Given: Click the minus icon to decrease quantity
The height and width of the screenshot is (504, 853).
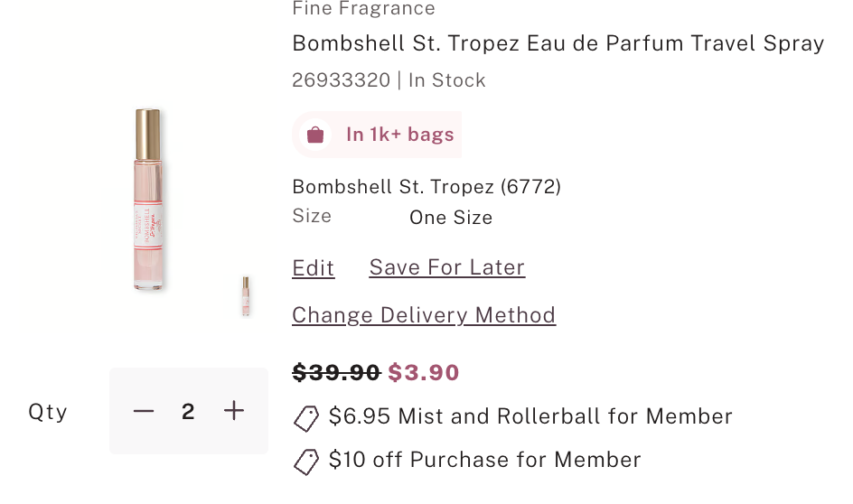Looking at the screenshot, I should tap(144, 412).
